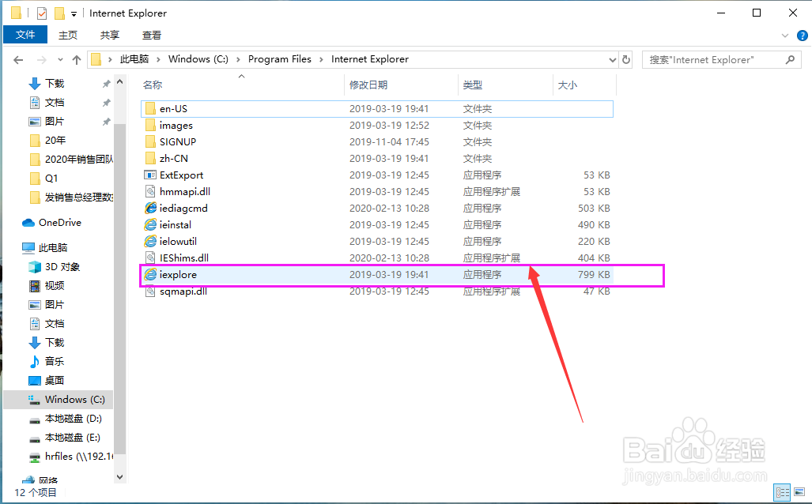Select the zh-CN folder
The image size is (812, 504).
pos(377,158)
